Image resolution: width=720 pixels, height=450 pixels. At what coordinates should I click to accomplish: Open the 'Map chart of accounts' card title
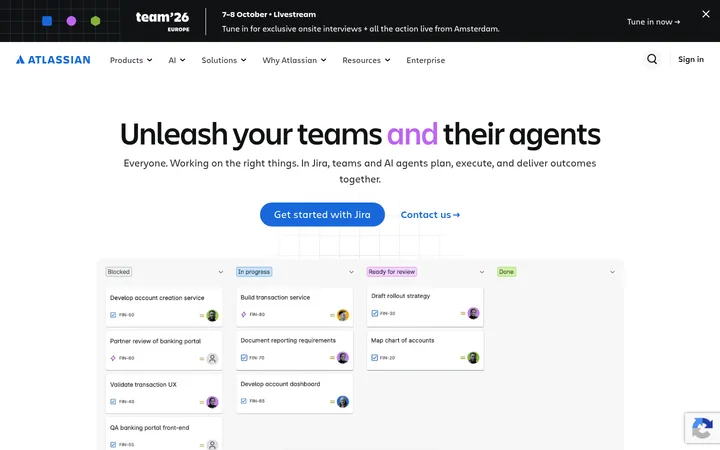point(402,340)
